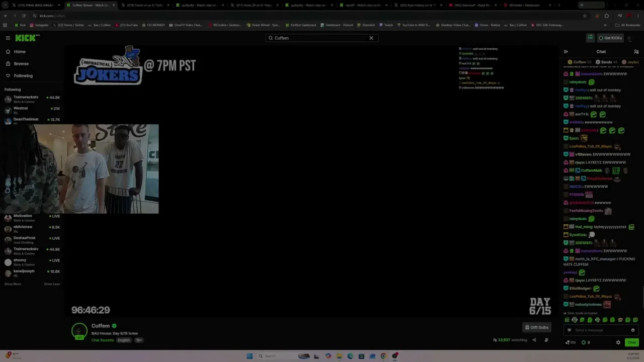The width and height of the screenshot is (644, 362).
Task: Open All Bookmarks folder
Action: pos(627,25)
